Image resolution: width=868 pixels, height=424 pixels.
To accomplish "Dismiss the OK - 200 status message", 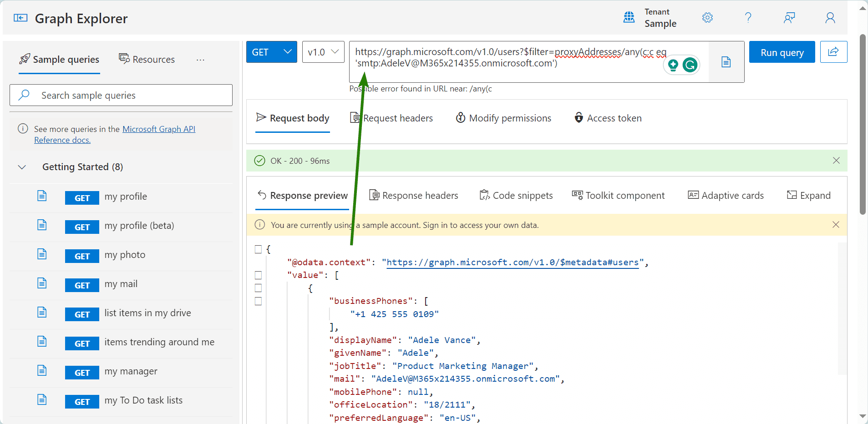I will pyautogui.click(x=836, y=161).
